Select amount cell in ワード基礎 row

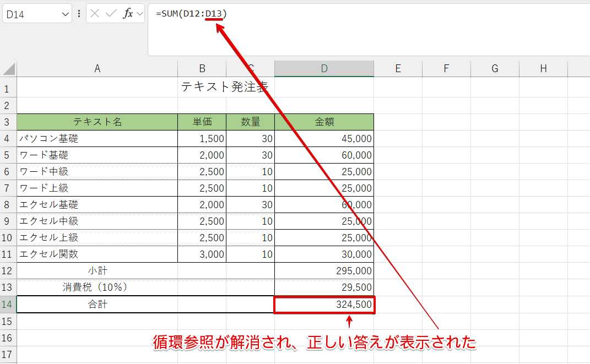pos(324,155)
